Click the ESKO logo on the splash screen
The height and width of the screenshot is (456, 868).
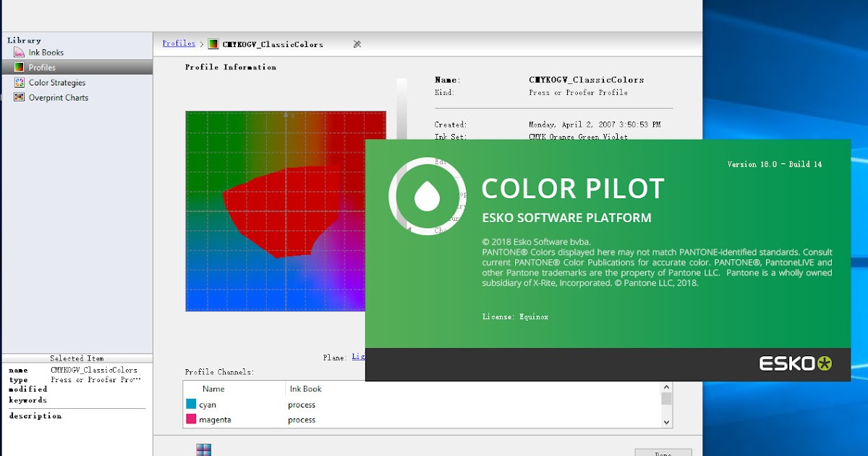[796, 363]
